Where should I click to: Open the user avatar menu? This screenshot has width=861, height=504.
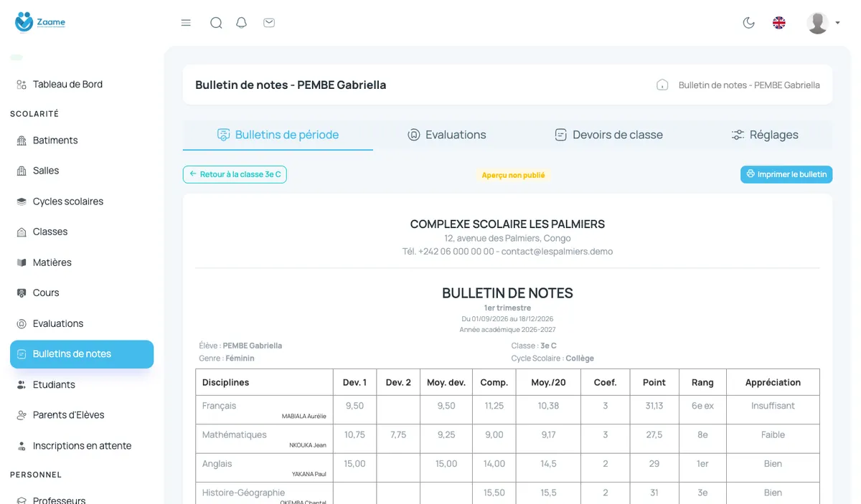823,23
